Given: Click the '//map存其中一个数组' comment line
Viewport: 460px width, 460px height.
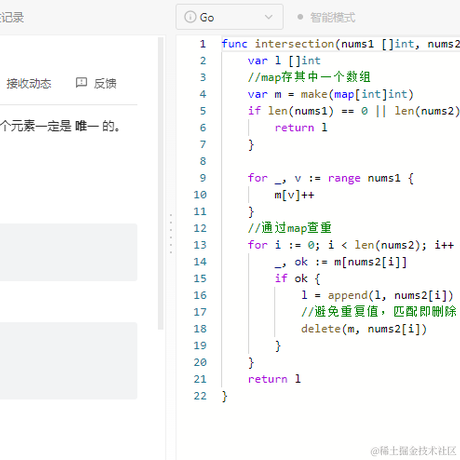Looking at the screenshot, I should 309,77.
